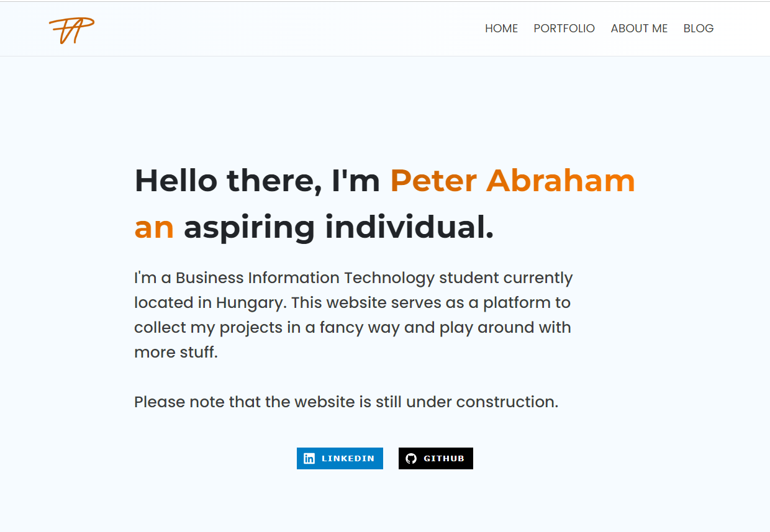This screenshot has width=770, height=532.
Task: Go to the HOME nav item
Action: tap(501, 29)
